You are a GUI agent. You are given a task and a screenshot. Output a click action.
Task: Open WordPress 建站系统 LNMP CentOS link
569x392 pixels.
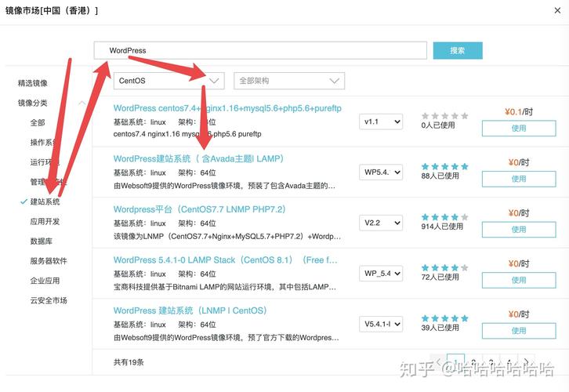tap(190, 310)
